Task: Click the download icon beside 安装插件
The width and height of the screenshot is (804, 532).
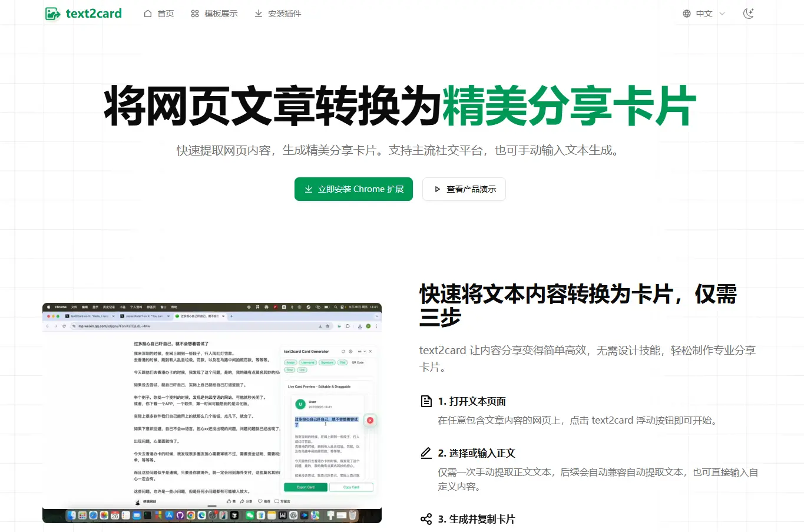Action: pos(259,14)
